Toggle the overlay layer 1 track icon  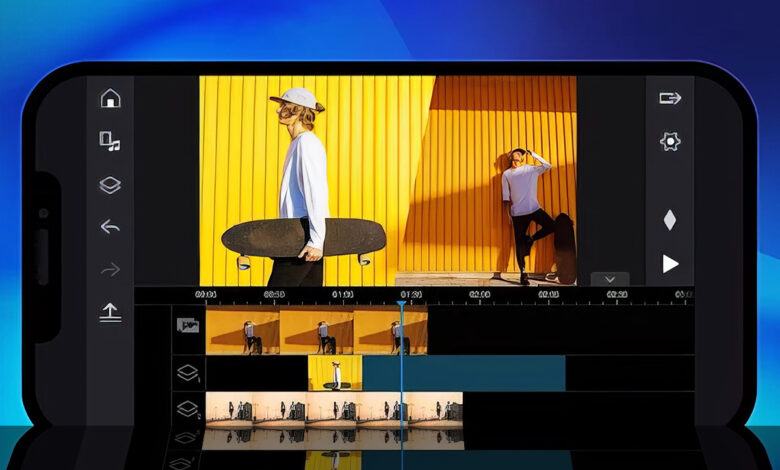187,372
